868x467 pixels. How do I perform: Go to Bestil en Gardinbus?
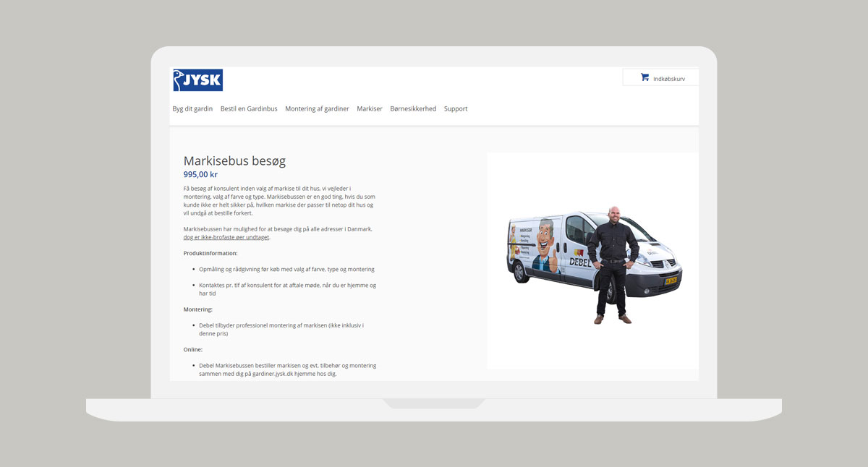point(249,109)
